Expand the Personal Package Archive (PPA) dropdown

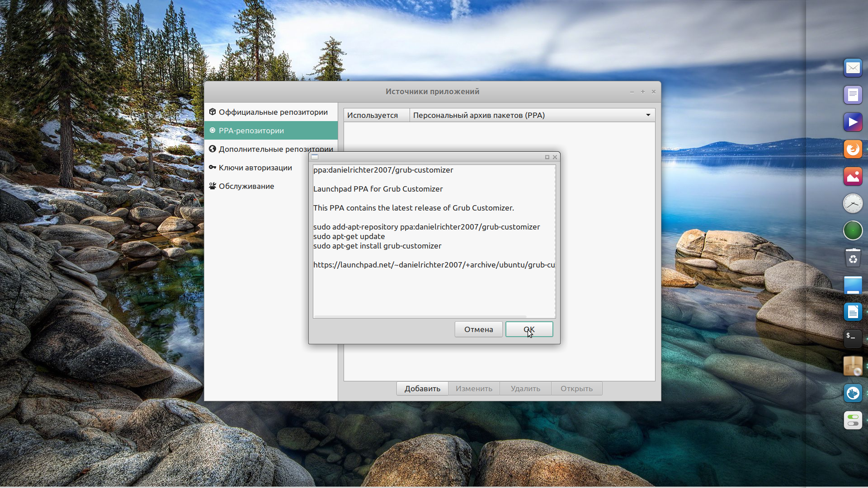pos(647,115)
